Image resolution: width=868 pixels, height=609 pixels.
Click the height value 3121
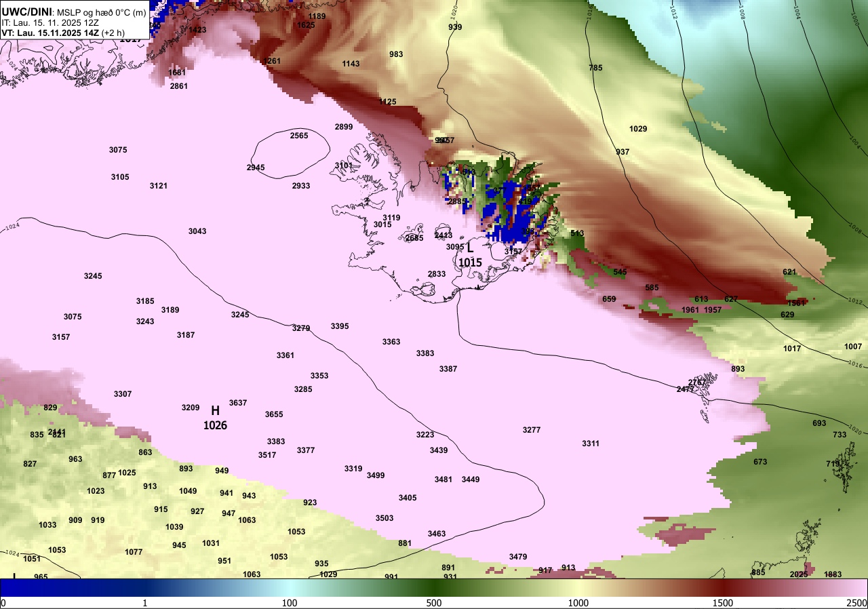(159, 186)
